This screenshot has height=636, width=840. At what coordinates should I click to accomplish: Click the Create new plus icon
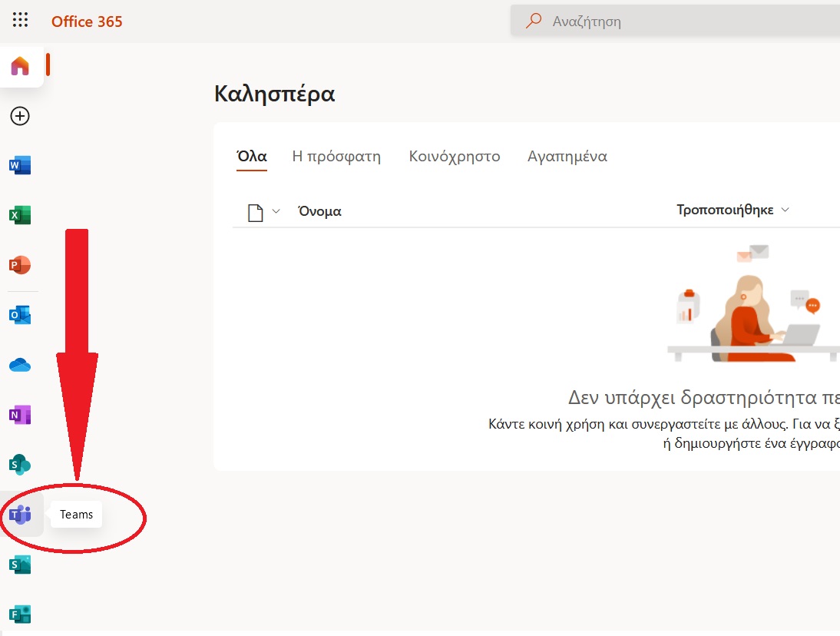coord(20,116)
